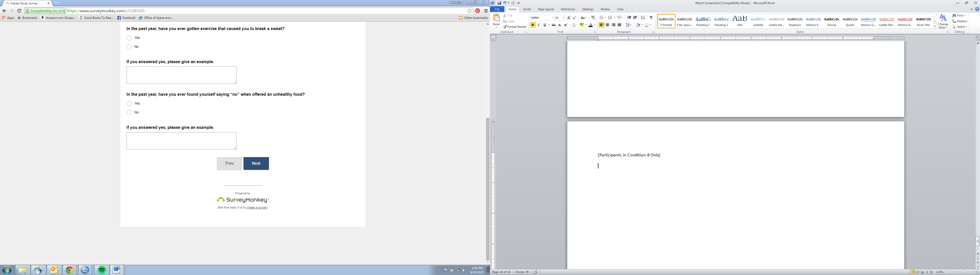Open the Page Layout ribbon tab
Image resolution: width=980 pixels, height=275 pixels.
[x=546, y=9]
